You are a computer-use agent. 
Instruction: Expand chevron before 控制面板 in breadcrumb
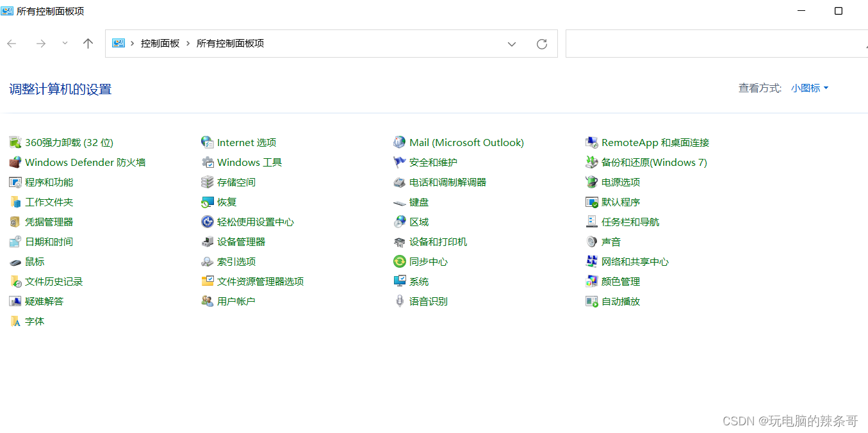133,44
